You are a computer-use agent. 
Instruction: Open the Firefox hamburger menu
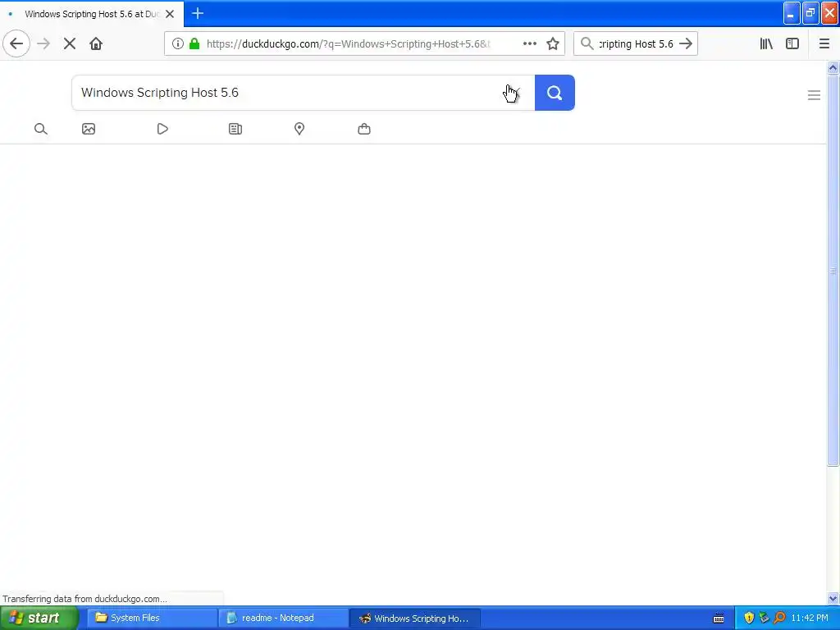[824, 43]
